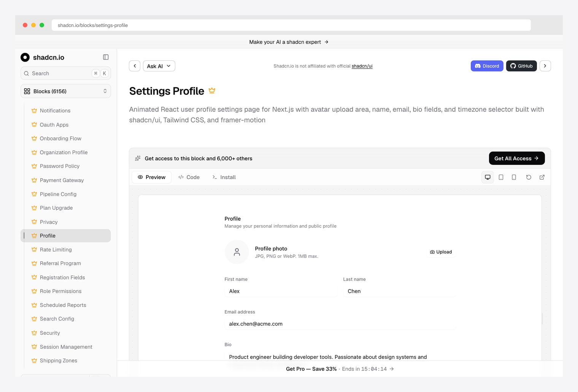
Task: Click the Bio text area
Action: tap(340, 357)
